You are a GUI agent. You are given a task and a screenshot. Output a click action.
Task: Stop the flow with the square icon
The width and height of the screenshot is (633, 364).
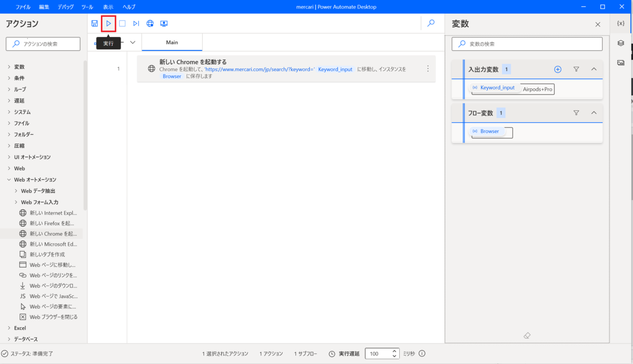122,23
